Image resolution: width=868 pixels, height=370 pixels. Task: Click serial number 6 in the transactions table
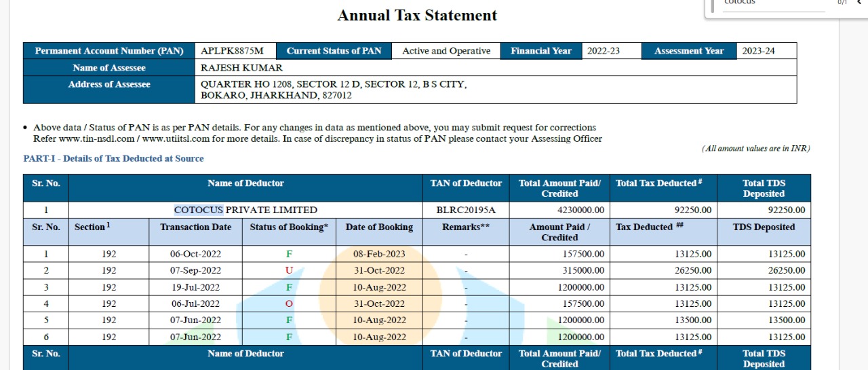coord(46,337)
